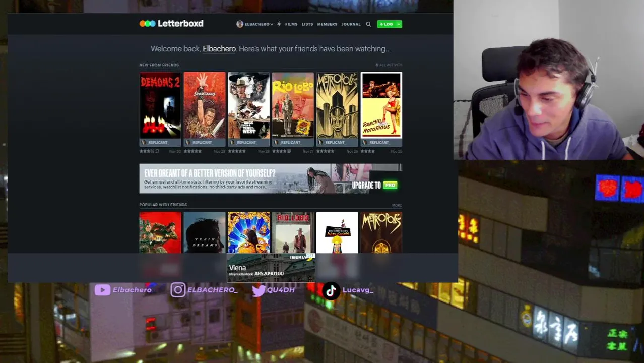Open the Train Dreams poster

205,232
